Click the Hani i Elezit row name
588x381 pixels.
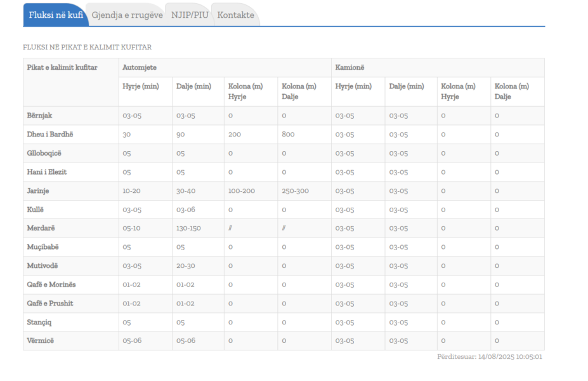tap(46, 172)
